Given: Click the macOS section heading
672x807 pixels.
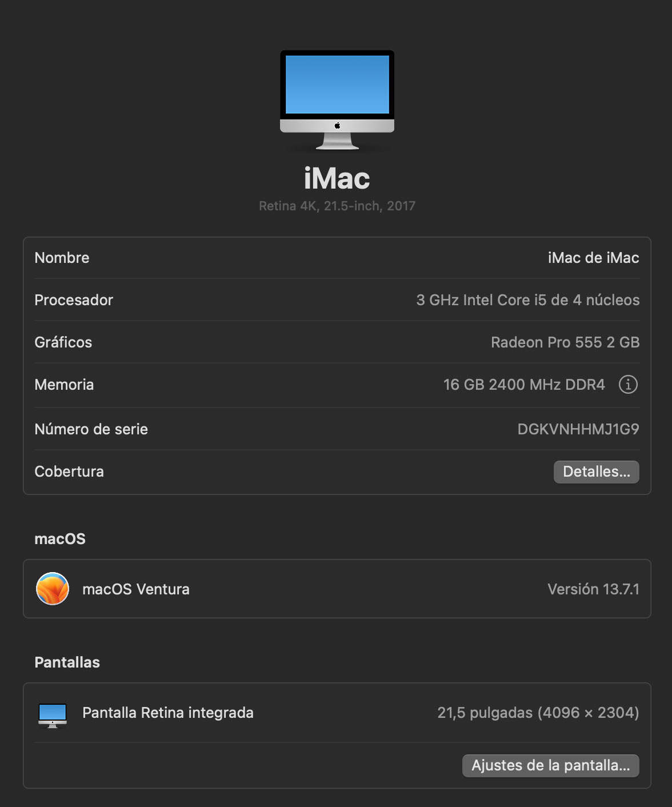Looking at the screenshot, I should click(60, 539).
